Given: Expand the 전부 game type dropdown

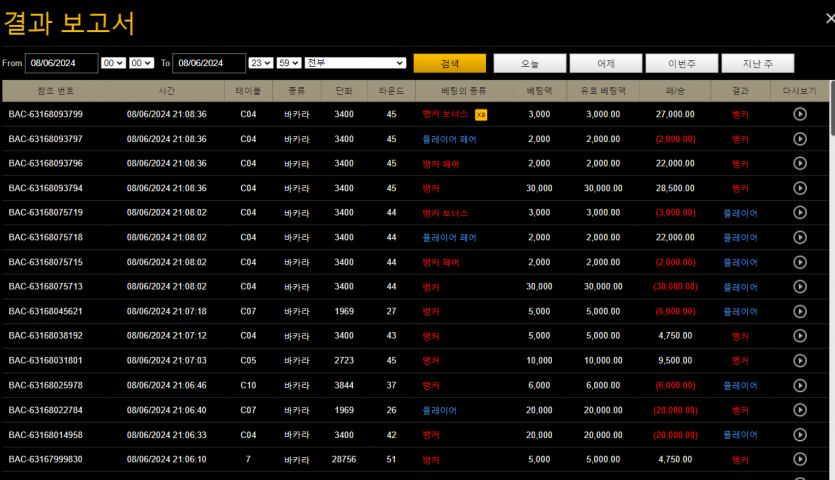Looking at the screenshot, I should pyautogui.click(x=355, y=63).
